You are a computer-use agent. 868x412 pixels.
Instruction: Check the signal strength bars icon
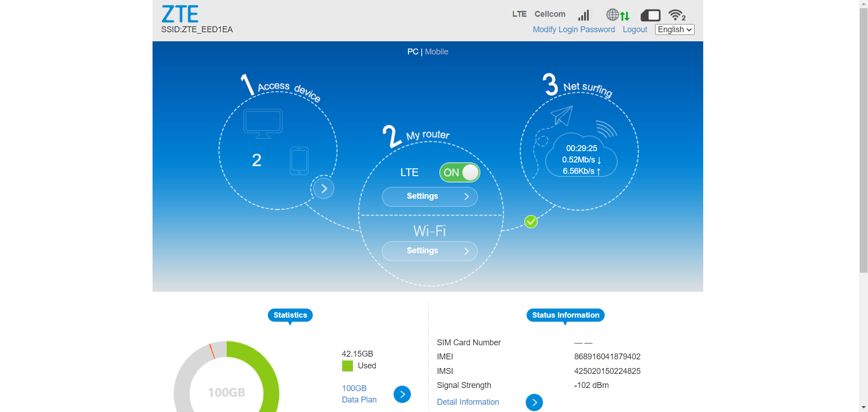point(584,15)
